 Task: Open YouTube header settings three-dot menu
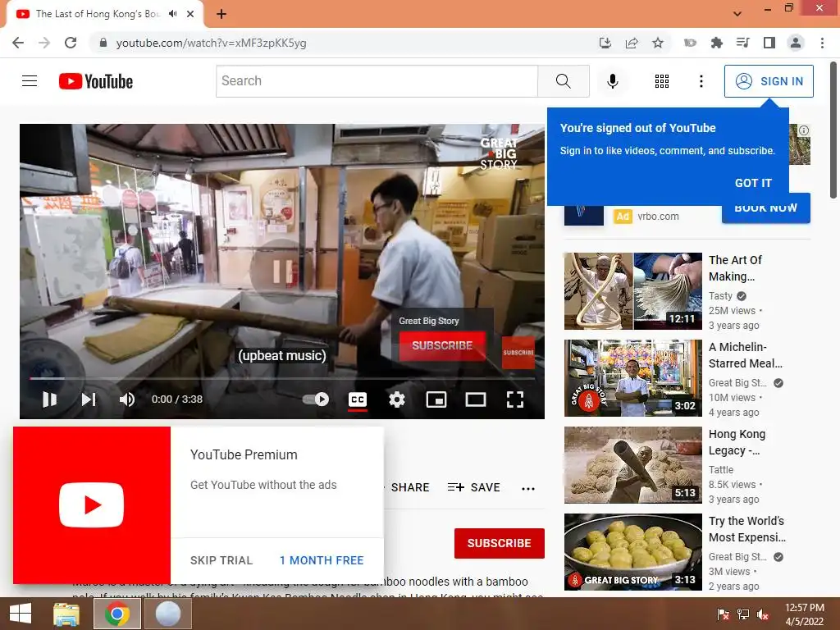701,81
